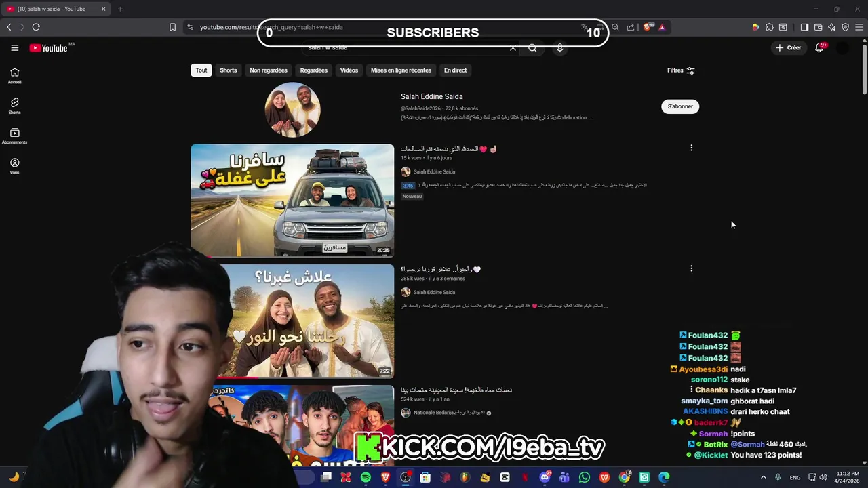
Task: Open Discord from the taskbar
Action: tap(545, 477)
